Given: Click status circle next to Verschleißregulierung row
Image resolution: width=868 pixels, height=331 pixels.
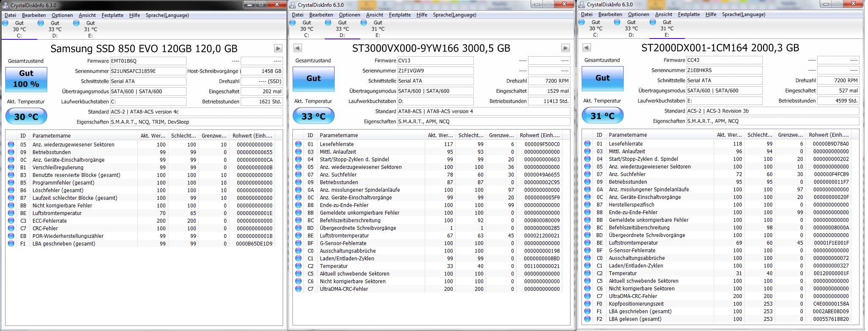Looking at the screenshot, I should pos(11,167).
